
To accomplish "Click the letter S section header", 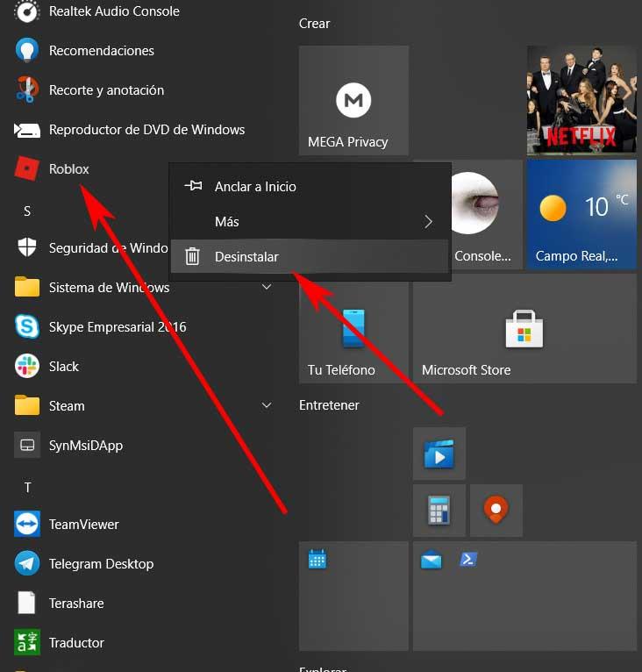I will click(x=27, y=211).
